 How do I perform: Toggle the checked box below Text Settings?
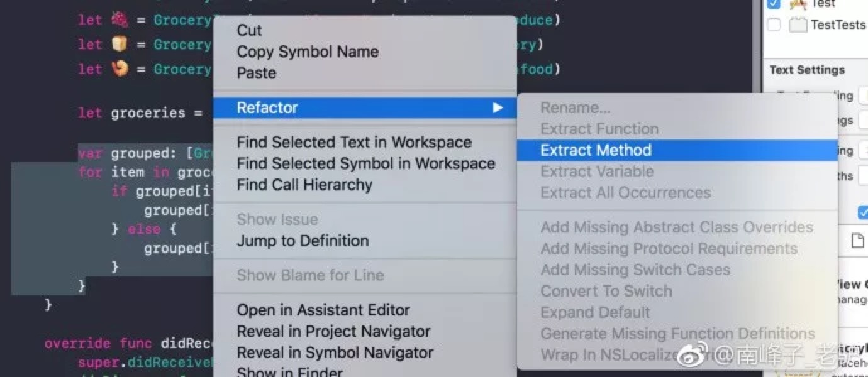863,213
